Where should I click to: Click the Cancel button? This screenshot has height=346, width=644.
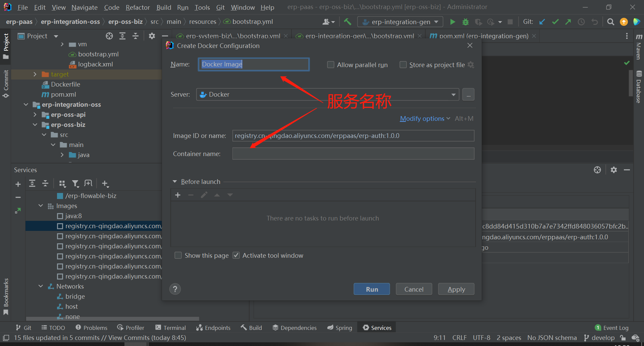point(414,289)
